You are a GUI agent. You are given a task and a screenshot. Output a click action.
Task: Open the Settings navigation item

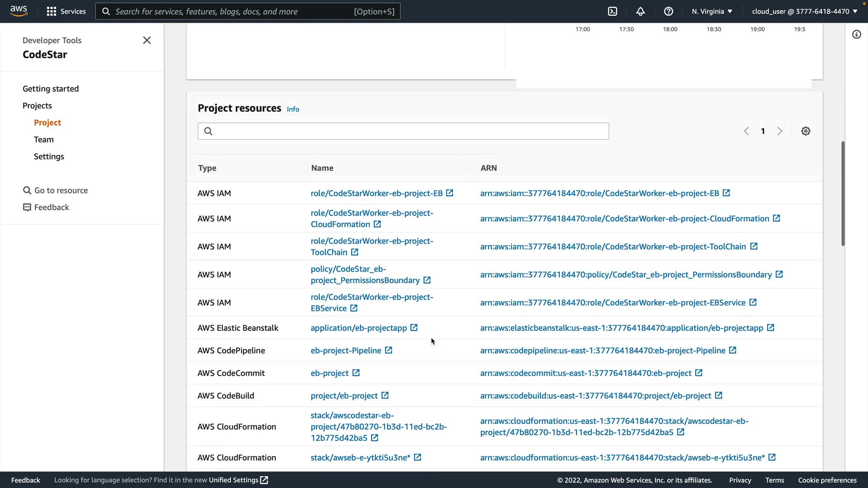click(49, 156)
